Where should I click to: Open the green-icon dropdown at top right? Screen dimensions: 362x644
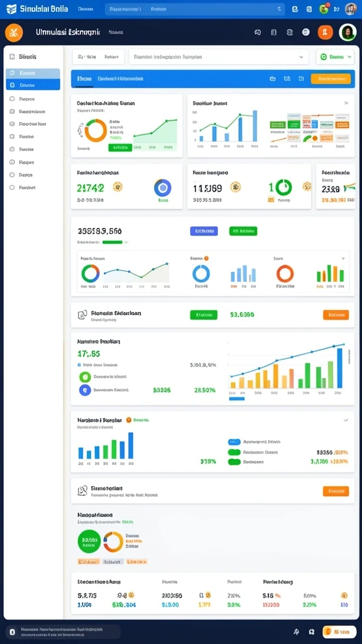335,57
